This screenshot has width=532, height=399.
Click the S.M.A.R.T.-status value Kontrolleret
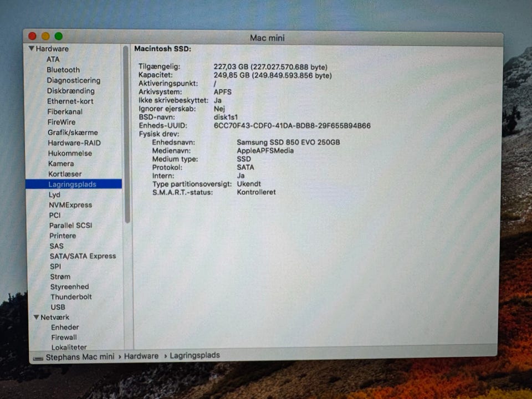[256, 192]
